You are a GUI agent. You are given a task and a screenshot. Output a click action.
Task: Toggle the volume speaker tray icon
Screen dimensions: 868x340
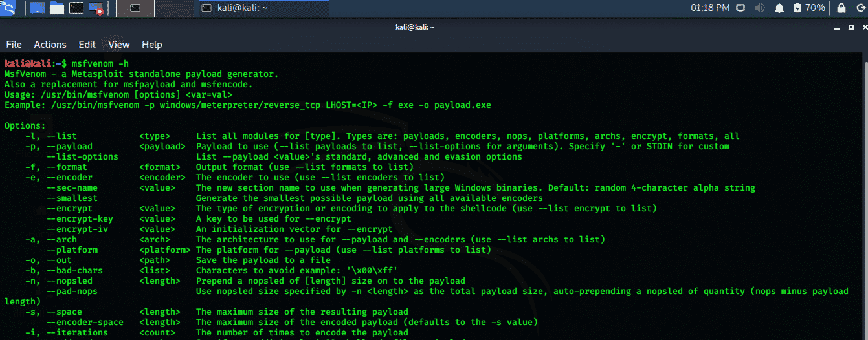(760, 8)
